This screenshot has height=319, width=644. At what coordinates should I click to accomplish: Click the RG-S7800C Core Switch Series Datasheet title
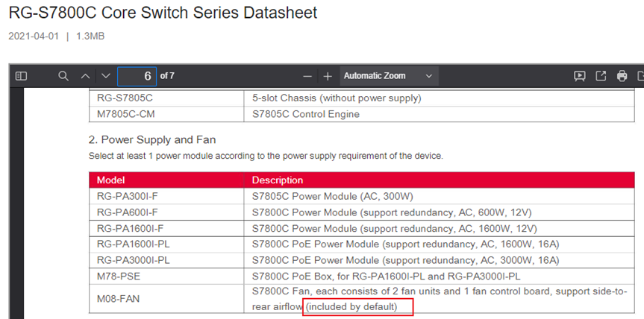tap(163, 13)
